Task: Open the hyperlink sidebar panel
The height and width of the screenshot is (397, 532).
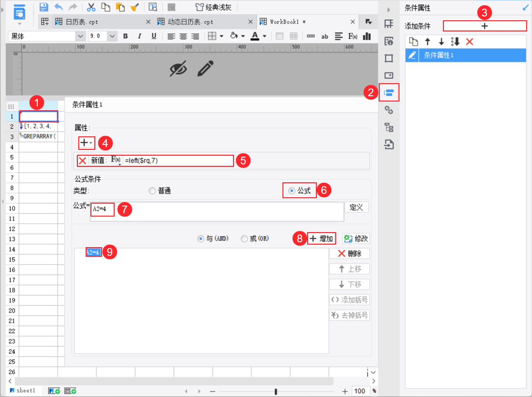Action: 389,110
